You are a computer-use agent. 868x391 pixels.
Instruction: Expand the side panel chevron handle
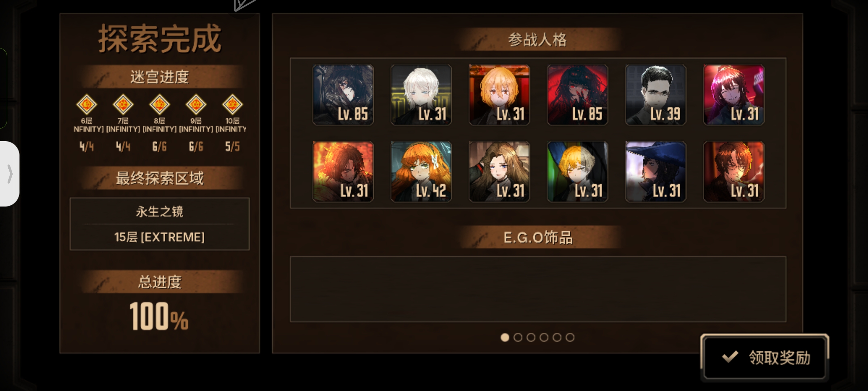(9, 174)
